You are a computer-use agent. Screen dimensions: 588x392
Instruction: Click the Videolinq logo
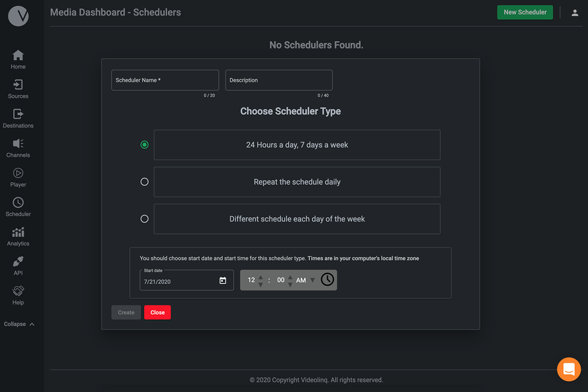click(x=18, y=16)
